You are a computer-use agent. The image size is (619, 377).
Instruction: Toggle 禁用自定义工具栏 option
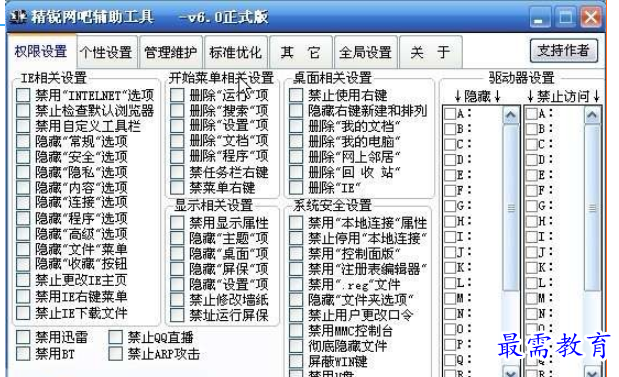coord(23,126)
